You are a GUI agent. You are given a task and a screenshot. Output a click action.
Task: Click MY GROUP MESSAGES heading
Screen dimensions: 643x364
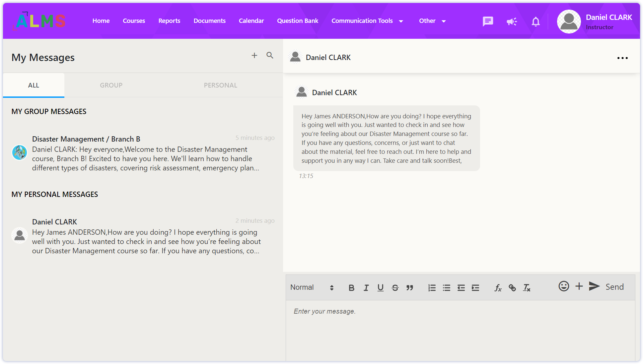tap(49, 111)
